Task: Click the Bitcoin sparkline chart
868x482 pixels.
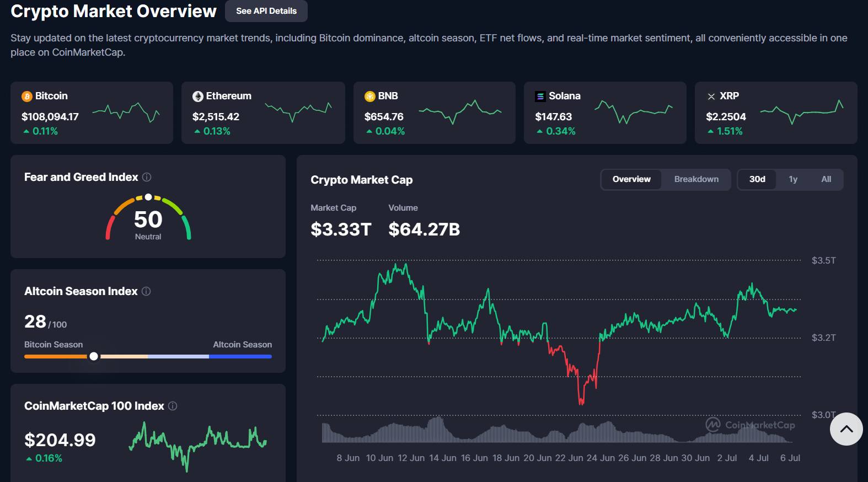Action: [126, 112]
